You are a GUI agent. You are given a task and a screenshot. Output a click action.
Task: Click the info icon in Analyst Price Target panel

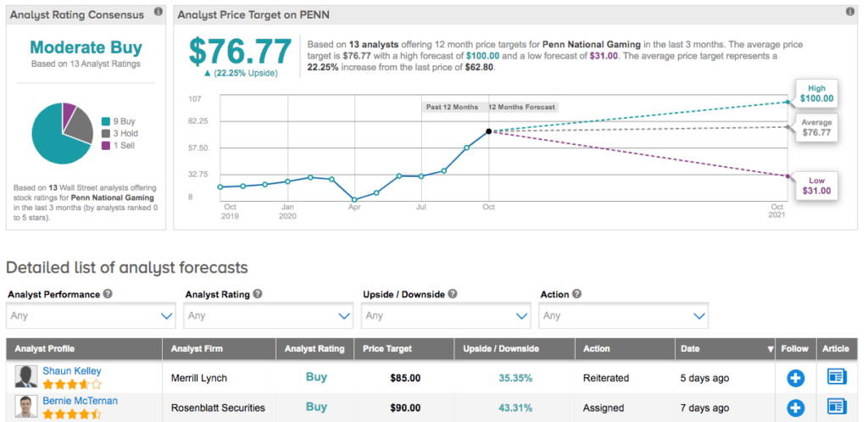coord(849,13)
